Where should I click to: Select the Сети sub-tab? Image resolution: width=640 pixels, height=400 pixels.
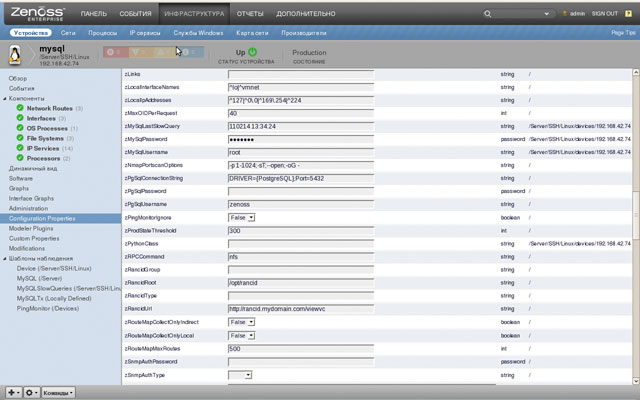click(x=68, y=33)
